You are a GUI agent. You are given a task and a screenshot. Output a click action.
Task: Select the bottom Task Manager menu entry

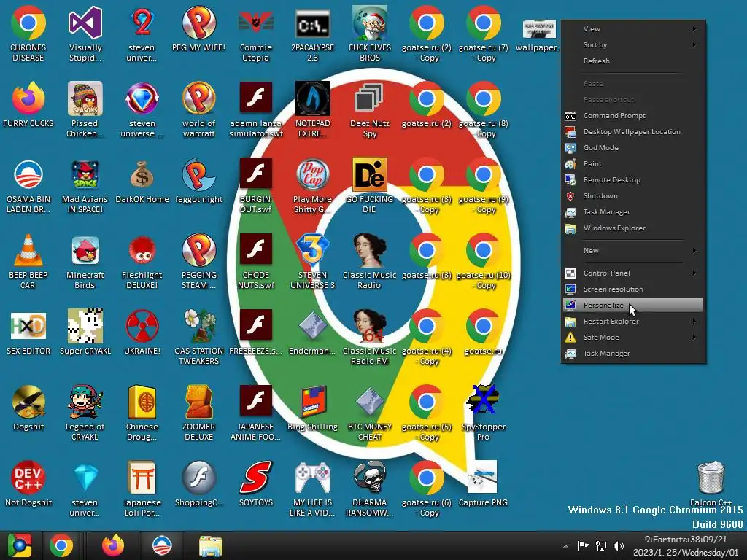[x=633, y=354]
